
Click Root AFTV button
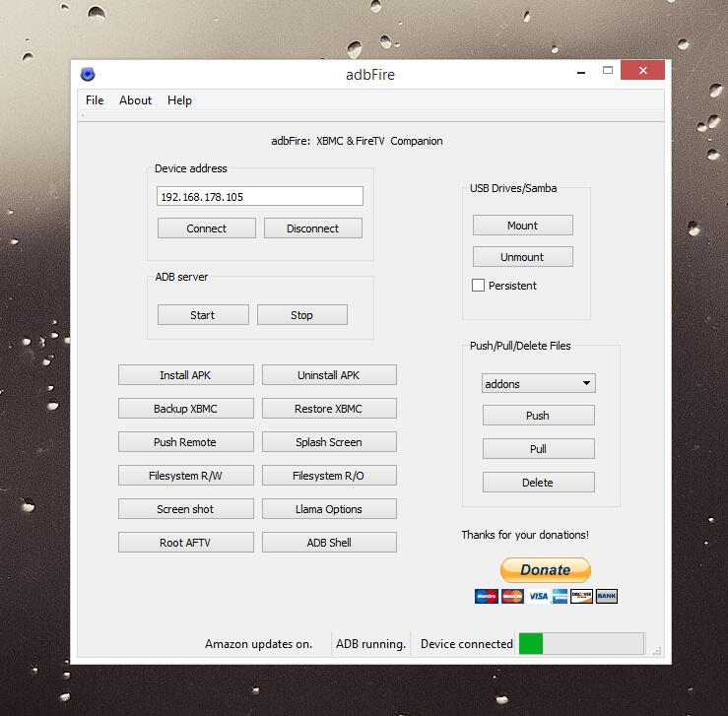pyautogui.click(x=186, y=542)
